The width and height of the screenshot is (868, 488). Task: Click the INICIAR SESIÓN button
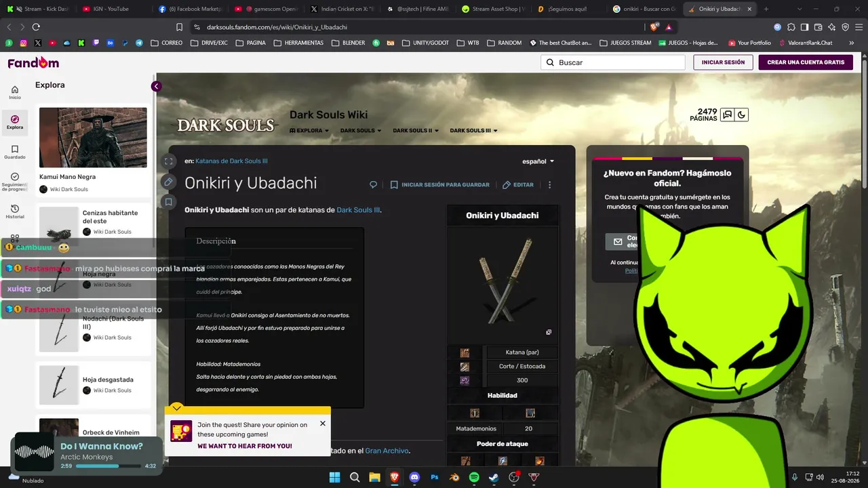point(723,62)
